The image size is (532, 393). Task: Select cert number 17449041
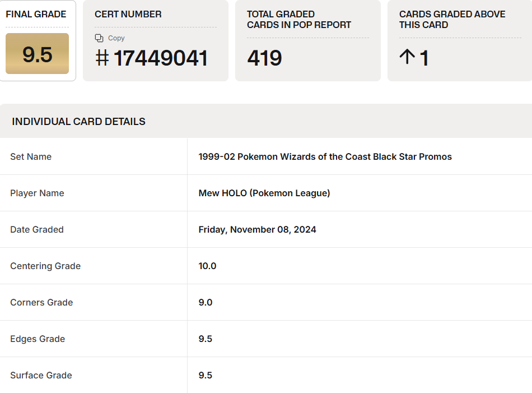click(161, 58)
